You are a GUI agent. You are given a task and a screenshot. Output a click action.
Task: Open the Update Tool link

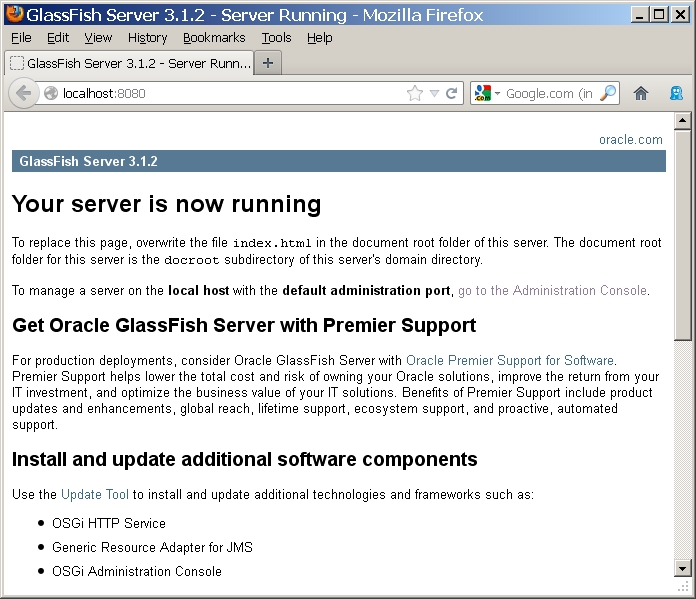coord(95,494)
